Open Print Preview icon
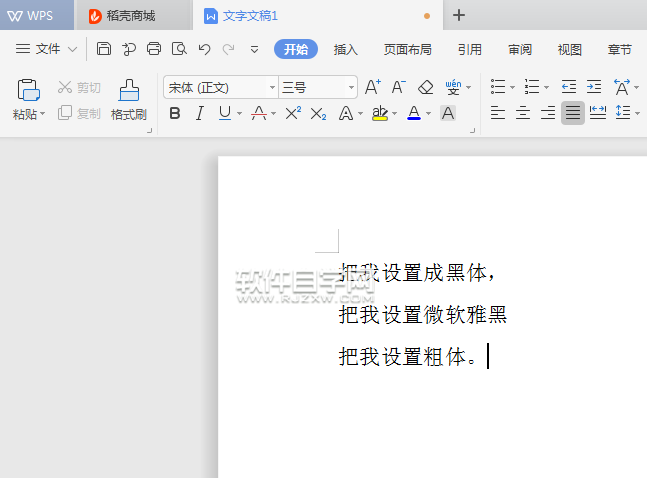 pos(179,49)
